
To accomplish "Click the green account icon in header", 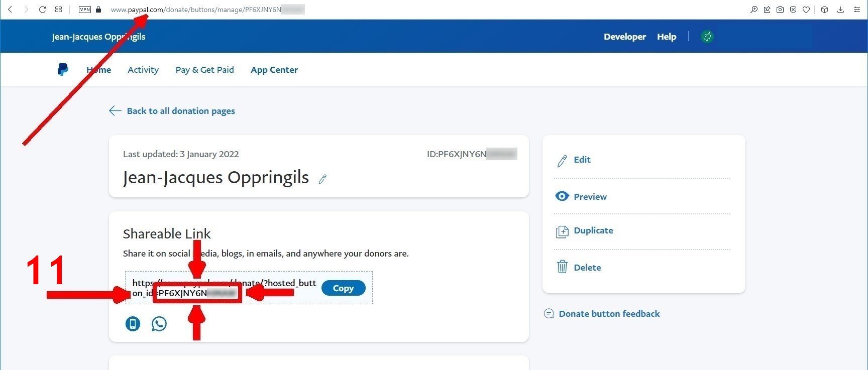I will (707, 37).
